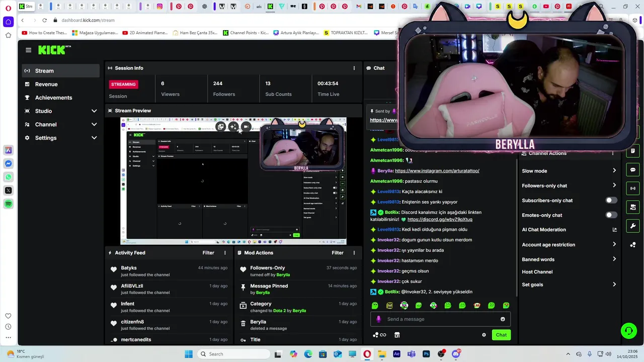The height and width of the screenshot is (362, 644).
Task: Open Aria AI icon in Opera sidebar
Action: pos(9,150)
